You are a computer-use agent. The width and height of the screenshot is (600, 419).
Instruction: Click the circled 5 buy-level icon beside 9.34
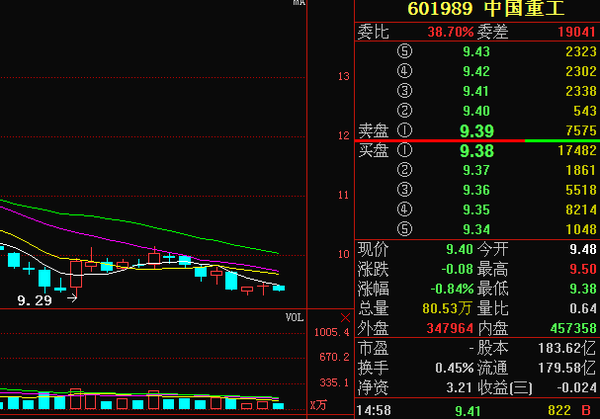tap(404, 229)
